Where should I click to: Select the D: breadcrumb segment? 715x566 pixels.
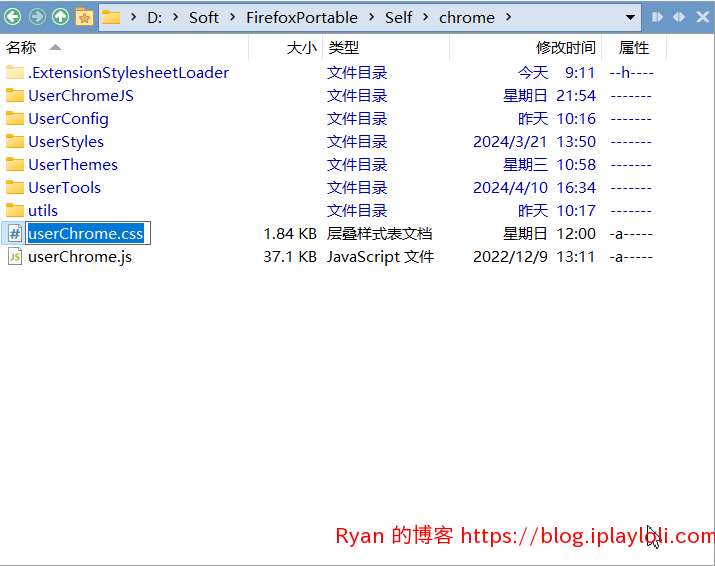click(x=155, y=18)
